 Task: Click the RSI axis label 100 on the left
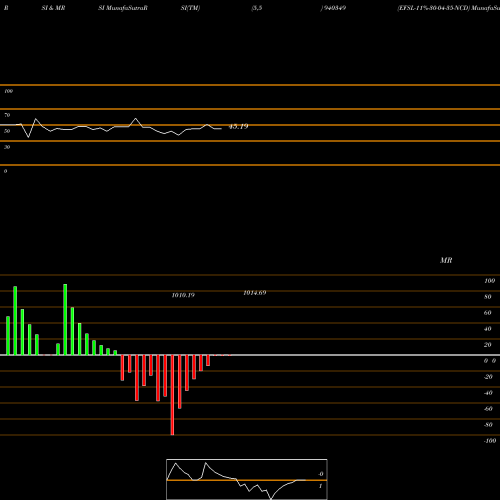tap(8, 91)
